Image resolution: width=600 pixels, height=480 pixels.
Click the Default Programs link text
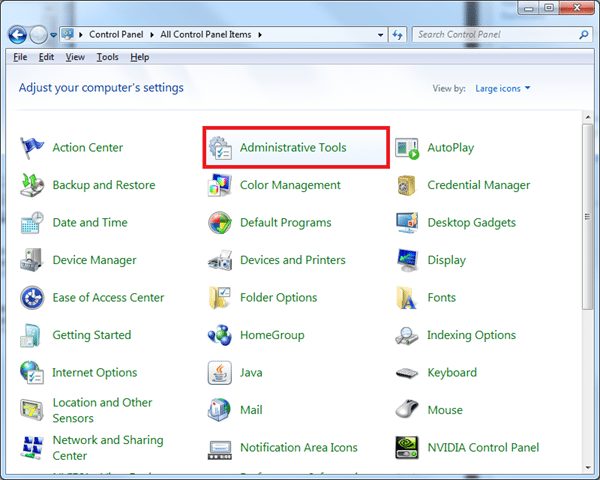coord(286,223)
